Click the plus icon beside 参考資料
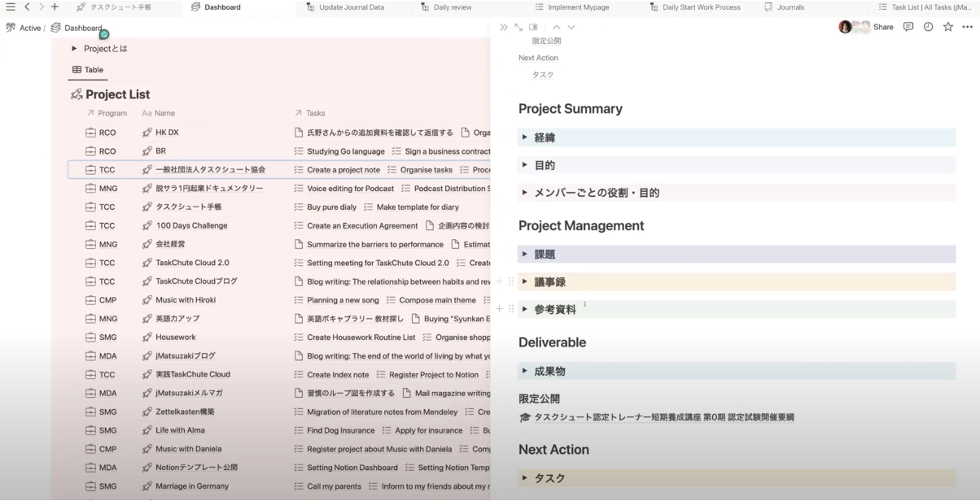Screen dimensions: 980x501 pyautogui.click(x=499, y=309)
